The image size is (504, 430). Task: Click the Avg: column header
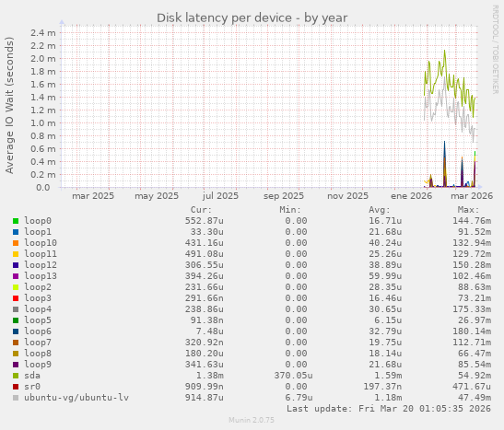coord(380,210)
